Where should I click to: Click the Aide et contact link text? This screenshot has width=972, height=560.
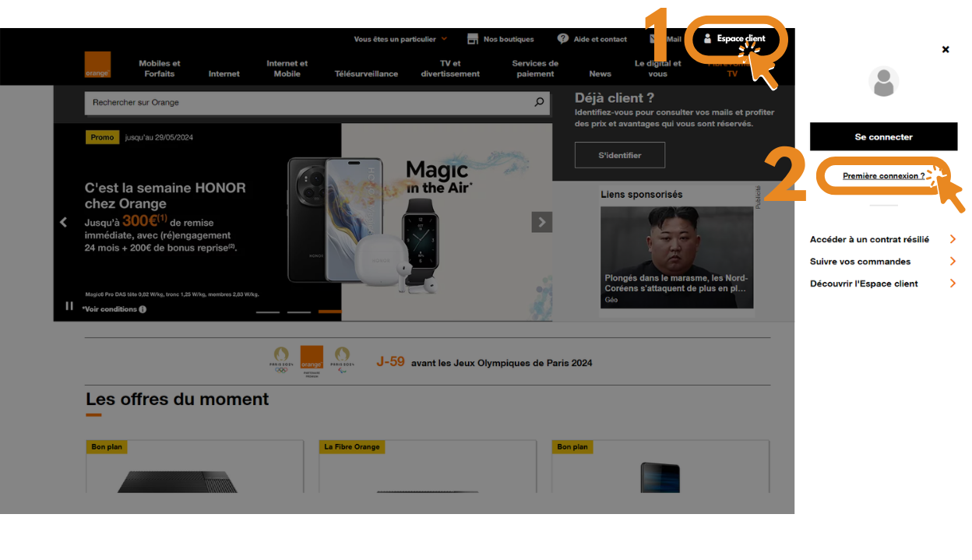pyautogui.click(x=600, y=39)
